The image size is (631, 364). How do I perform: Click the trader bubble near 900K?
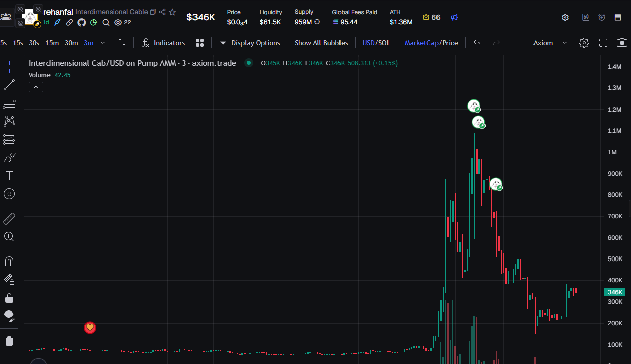point(496,184)
